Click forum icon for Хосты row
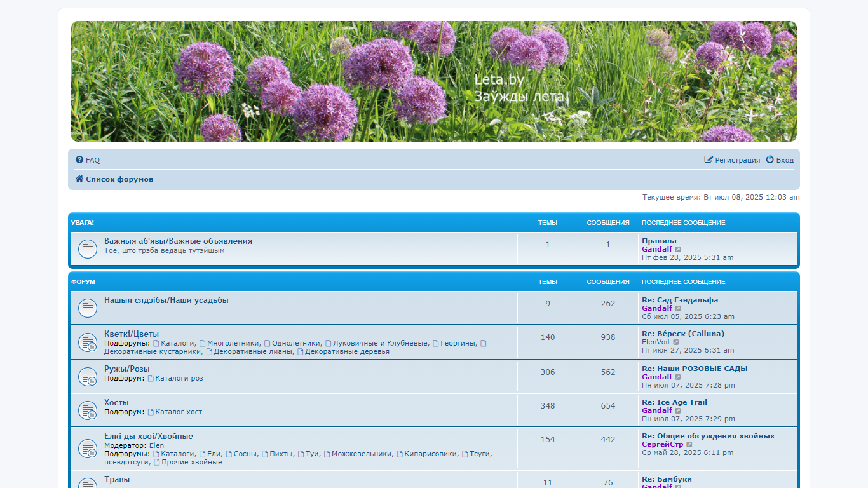 click(x=88, y=410)
